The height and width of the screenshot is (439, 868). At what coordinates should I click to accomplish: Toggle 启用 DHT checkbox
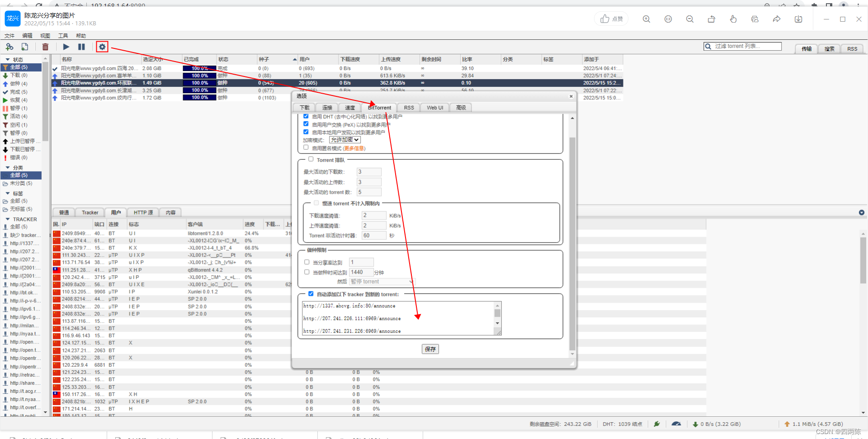tap(306, 116)
